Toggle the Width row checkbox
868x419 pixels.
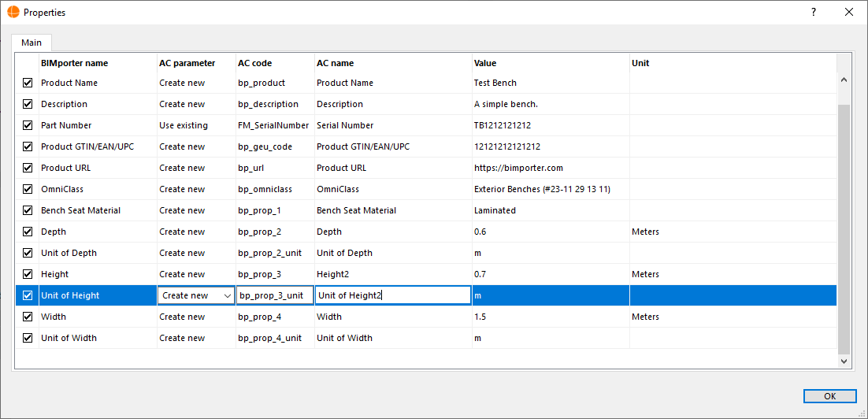pyautogui.click(x=27, y=317)
